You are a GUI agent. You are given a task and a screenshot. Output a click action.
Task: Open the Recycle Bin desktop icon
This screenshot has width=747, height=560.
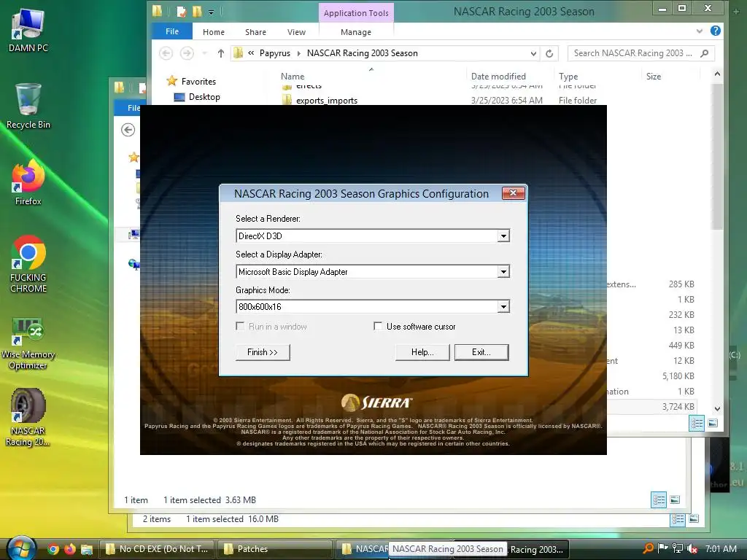tap(28, 106)
